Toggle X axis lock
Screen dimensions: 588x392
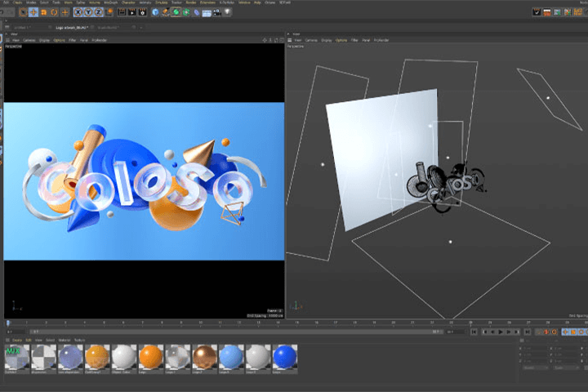(78, 12)
